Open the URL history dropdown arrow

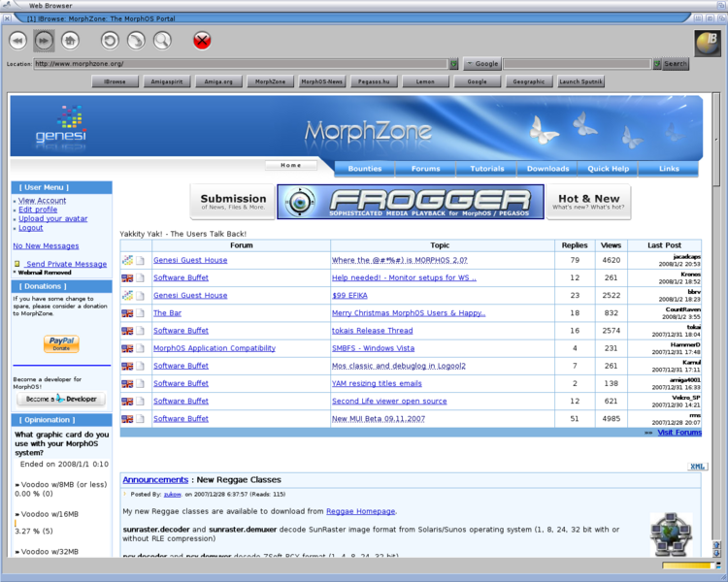point(453,64)
